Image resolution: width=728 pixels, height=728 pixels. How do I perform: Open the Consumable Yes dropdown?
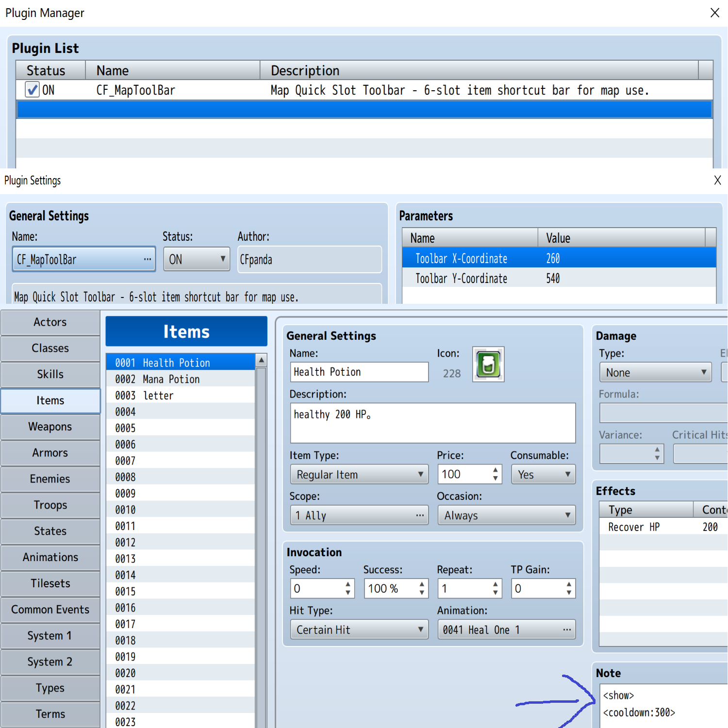pos(544,474)
